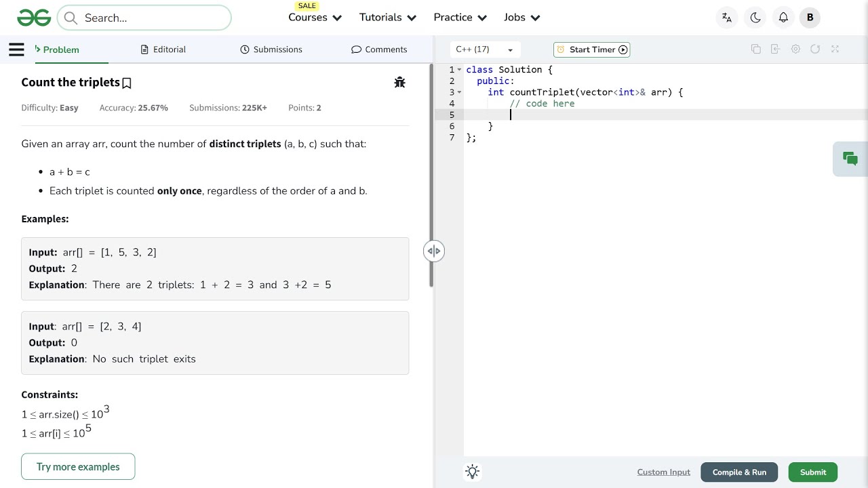Switch to the Submissions tab
Screen dimensions: 868x488
tap(271, 49)
